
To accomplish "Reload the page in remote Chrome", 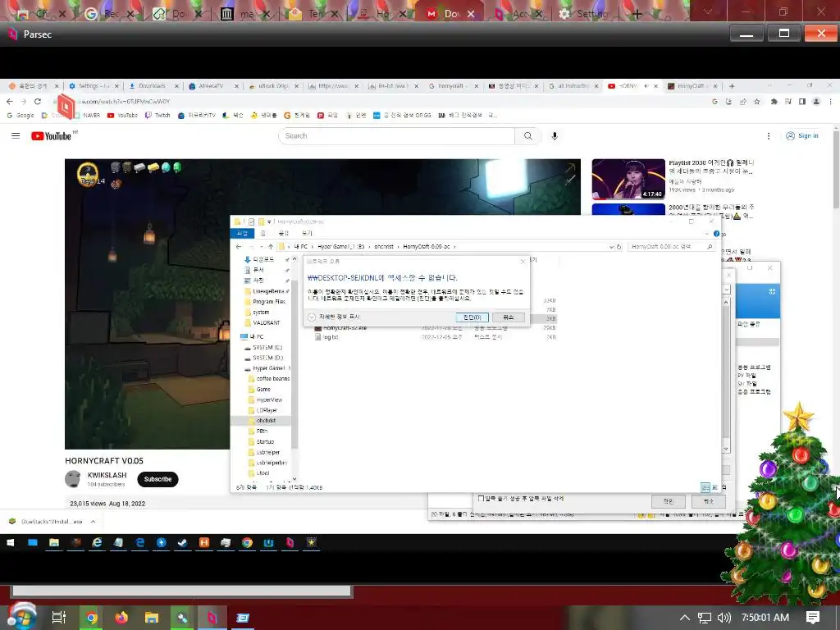I will pos(38,101).
